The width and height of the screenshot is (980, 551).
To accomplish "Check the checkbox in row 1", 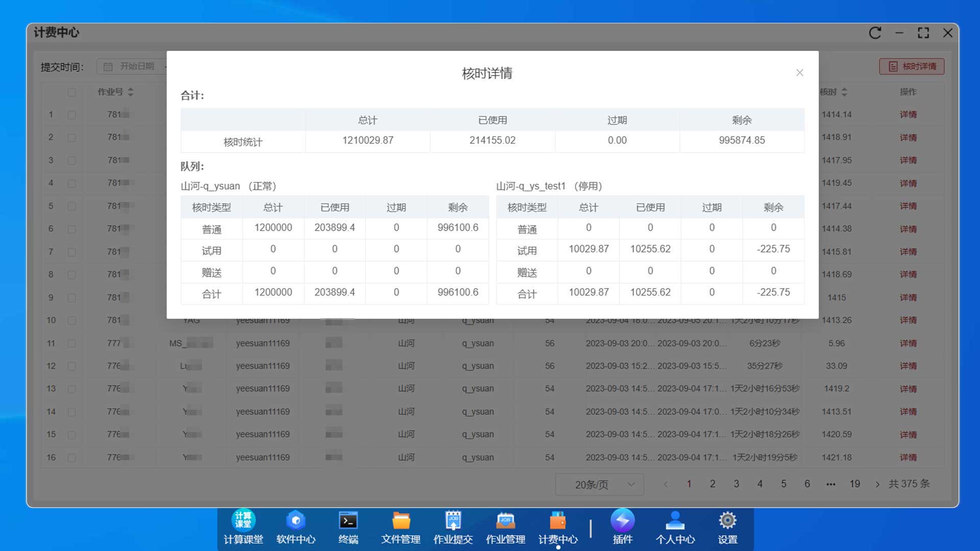I will tap(71, 115).
